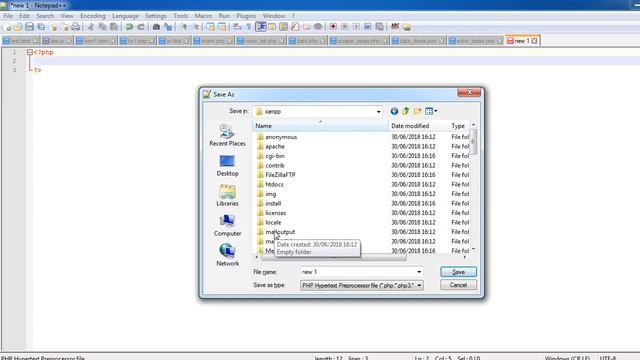Click the Open file toolbar icon
The height and width of the screenshot is (360, 640).
pos(18,27)
